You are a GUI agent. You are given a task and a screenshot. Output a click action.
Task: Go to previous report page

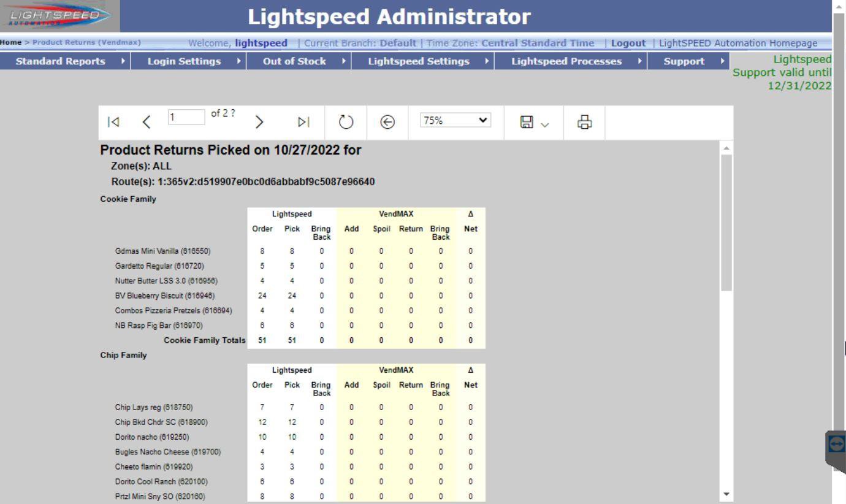click(x=146, y=122)
